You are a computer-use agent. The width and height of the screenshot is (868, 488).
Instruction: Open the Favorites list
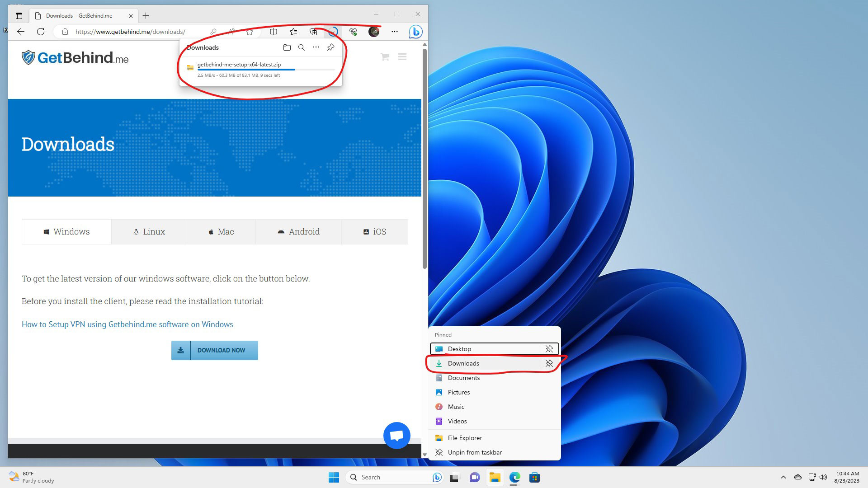[x=293, y=32]
